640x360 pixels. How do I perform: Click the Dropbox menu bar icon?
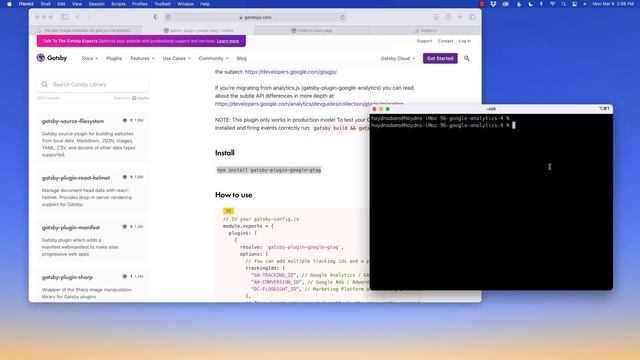pyautogui.click(x=493, y=4)
